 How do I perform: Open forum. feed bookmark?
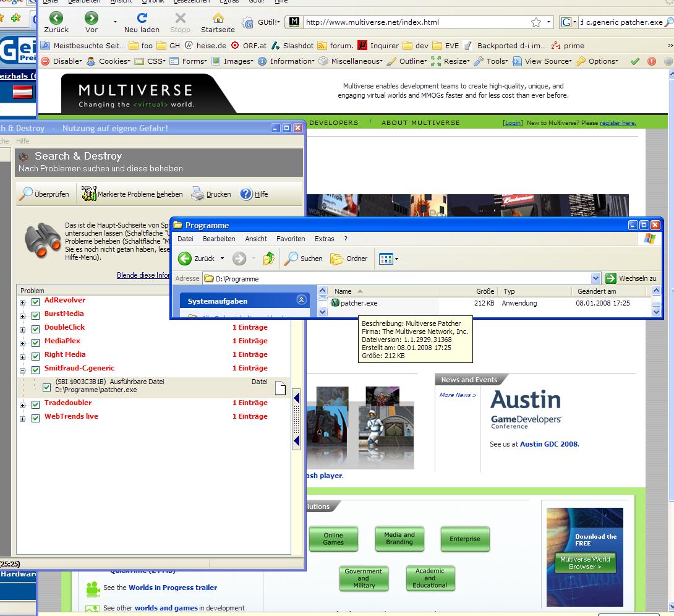coord(335,46)
